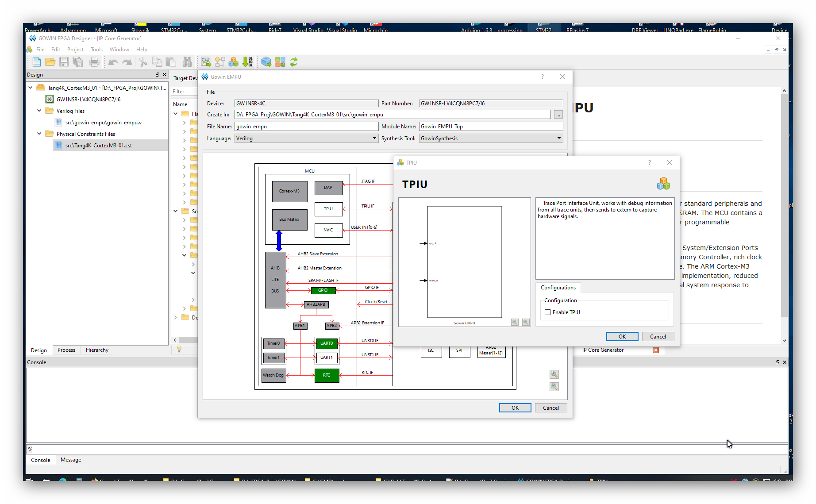Collapse the 'Ha' folder in IP tree

click(176, 114)
